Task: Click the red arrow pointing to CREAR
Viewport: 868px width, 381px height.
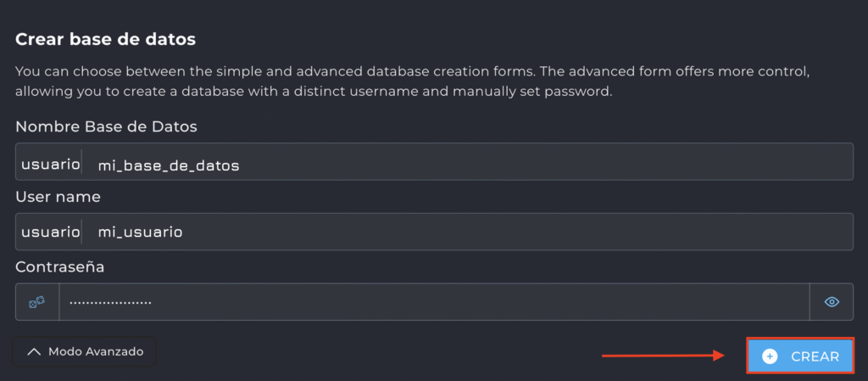Action: point(661,356)
